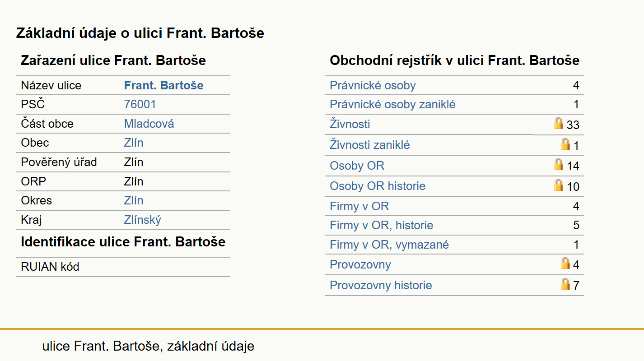The image size is (644, 361).
Task: Open the bold Frant. Bartoše street link
Action: point(164,85)
